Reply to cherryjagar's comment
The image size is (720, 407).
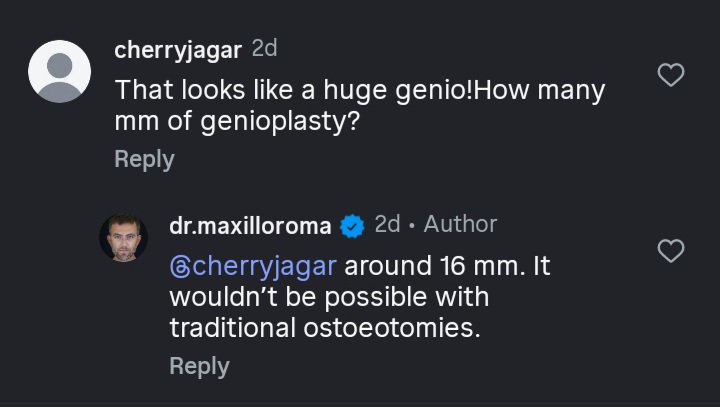144,159
